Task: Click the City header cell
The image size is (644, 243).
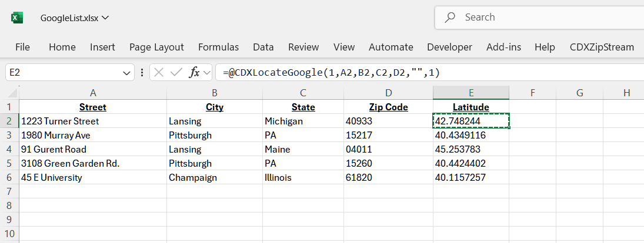Action: click(x=215, y=107)
